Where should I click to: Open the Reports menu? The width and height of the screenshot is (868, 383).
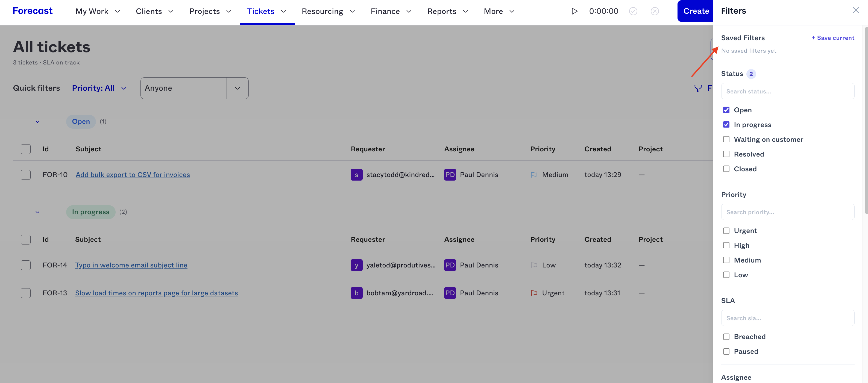pyautogui.click(x=447, y=11)
